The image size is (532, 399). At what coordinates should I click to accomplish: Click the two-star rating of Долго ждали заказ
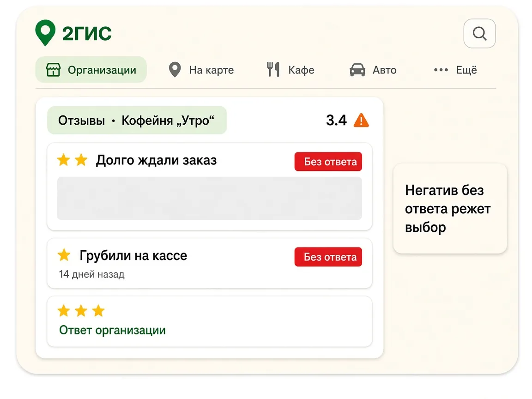click(x=72, y=160)
